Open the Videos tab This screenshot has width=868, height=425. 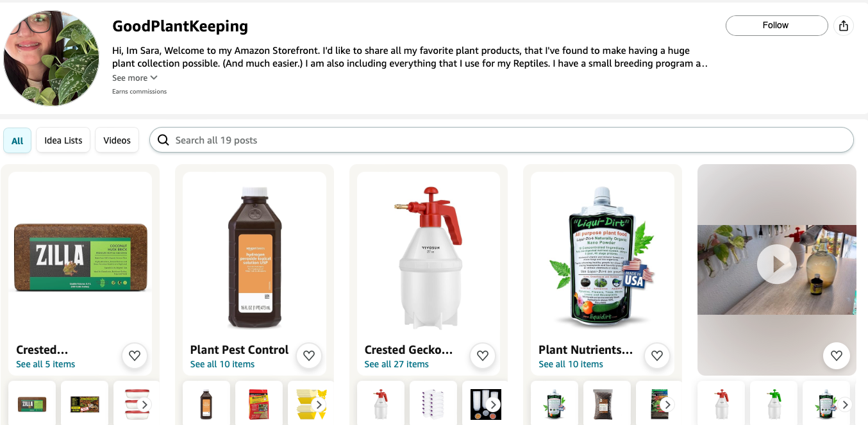point(117,140)
